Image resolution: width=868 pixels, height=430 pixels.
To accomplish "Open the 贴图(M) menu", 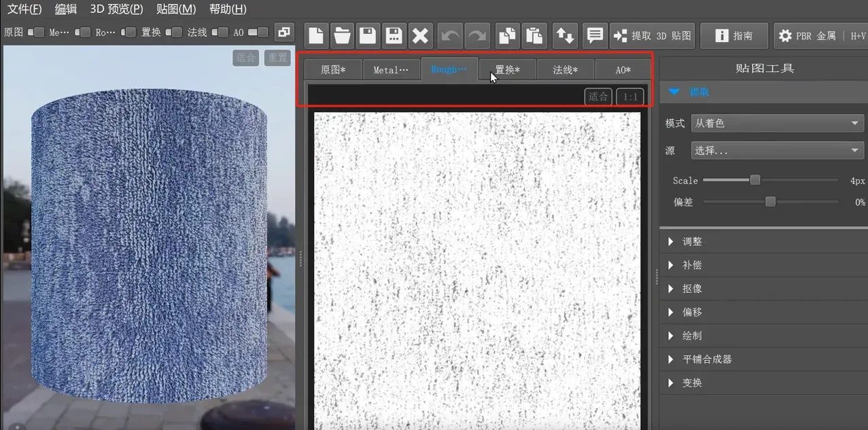I will tap(176, 10).
